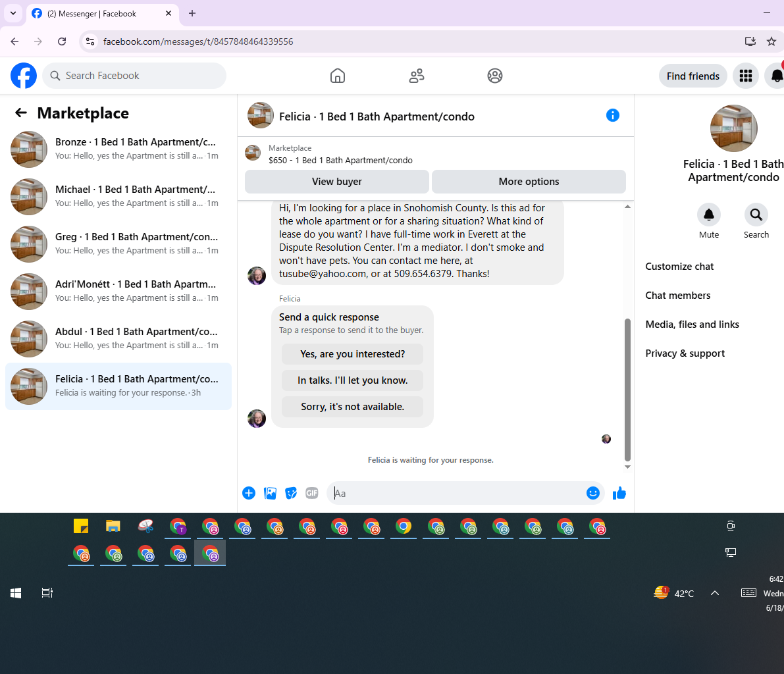Image resolution: width=784 pixels, height=674 pixels.
Task: Open Task View on the taskbar
Action: [x=47, y=593]
